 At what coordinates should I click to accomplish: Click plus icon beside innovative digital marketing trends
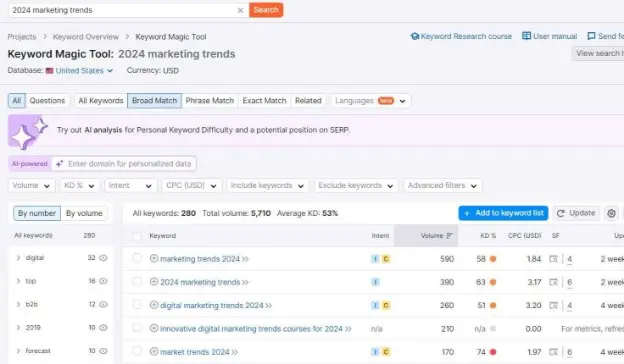(x=154, y=328)
